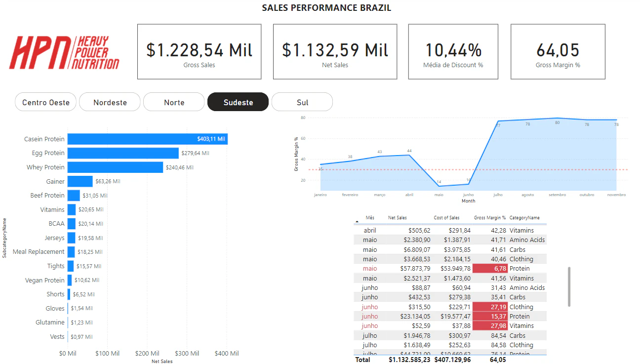Click the abril row in the table
The width and height of the screenshot is (640, 364).
(x=450, y=231)
